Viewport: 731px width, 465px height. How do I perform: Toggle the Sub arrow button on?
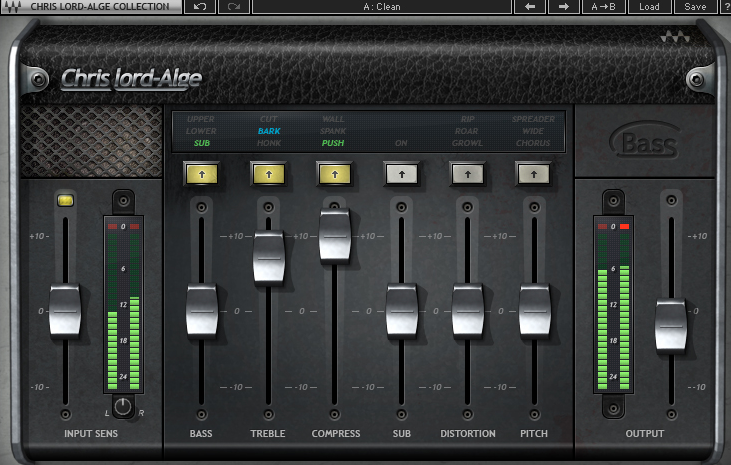pos(401,174)
